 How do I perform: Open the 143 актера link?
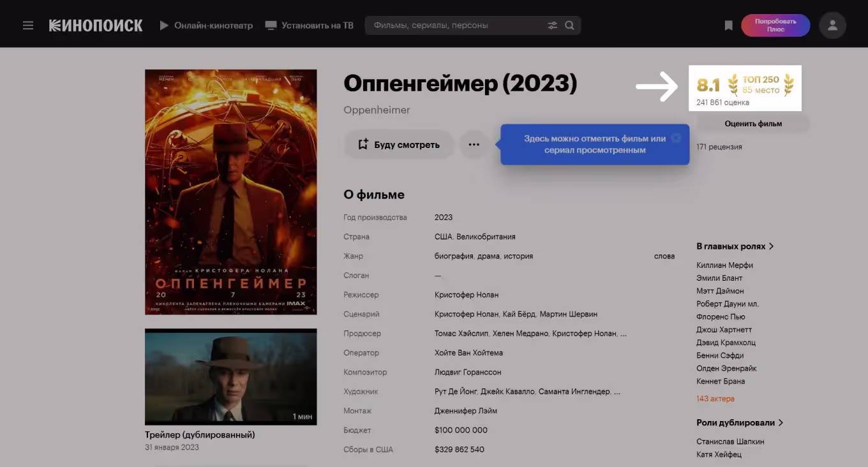[715, 399]
